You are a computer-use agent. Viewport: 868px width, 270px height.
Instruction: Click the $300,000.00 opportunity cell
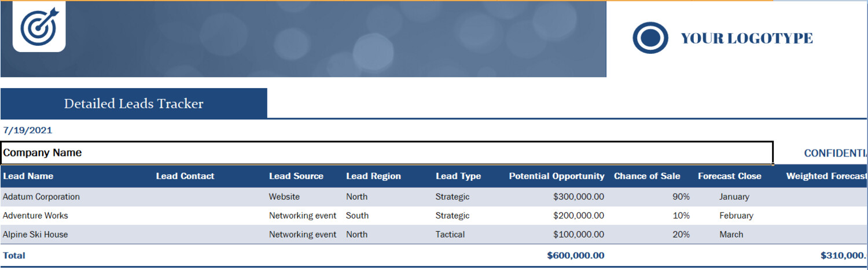(x=578, y=197)
